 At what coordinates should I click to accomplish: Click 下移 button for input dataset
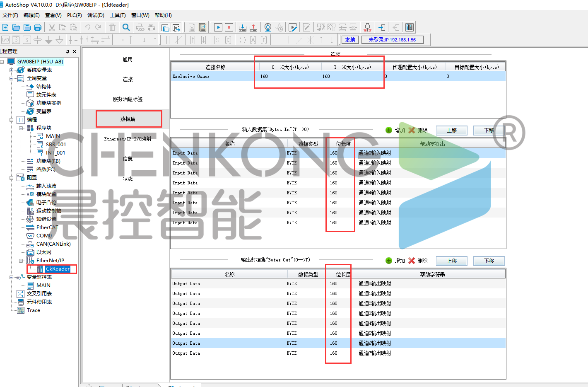(x=489, y=131)
